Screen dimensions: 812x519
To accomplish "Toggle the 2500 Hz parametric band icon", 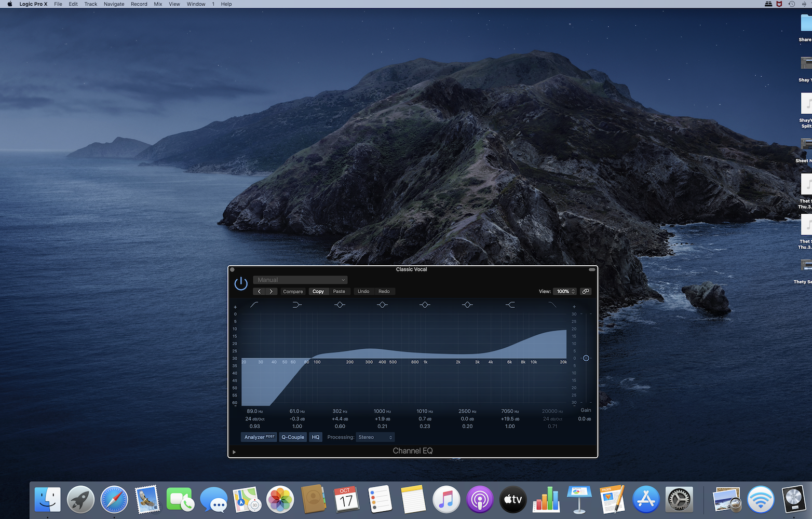I will 467,305.
